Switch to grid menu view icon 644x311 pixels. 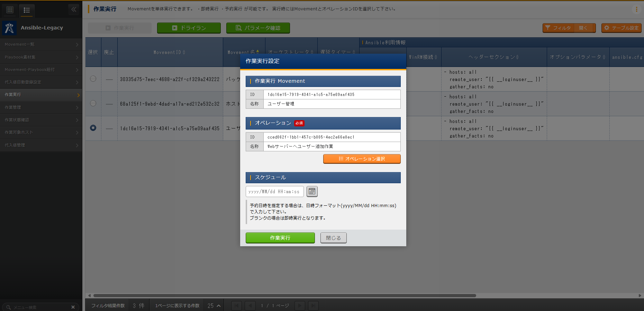(x=10, y=10)
